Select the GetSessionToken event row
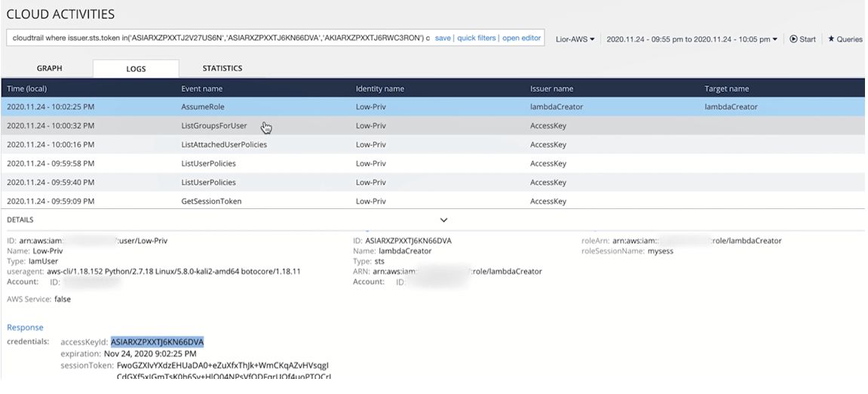 click(211, 202)
